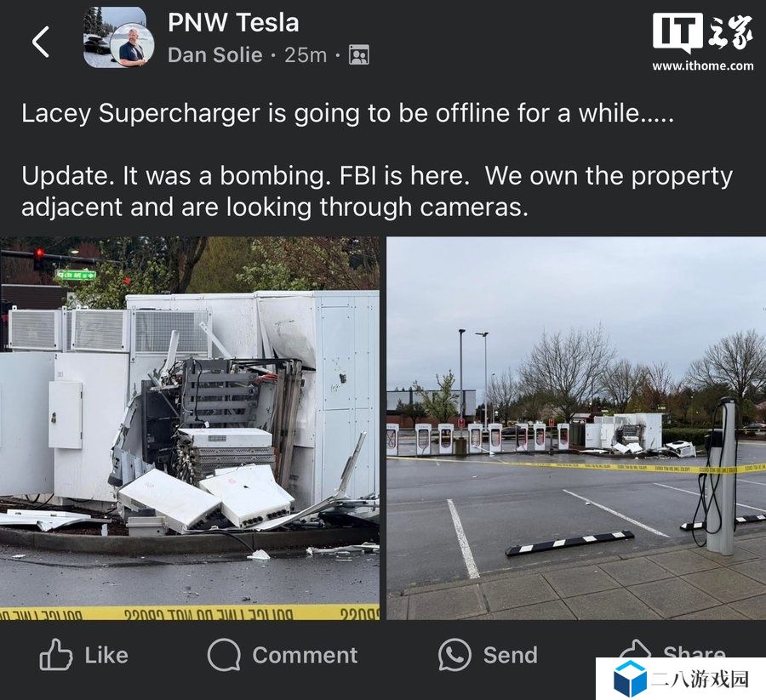View Dan Solie's profile name link
The width and height of the screenshot is (766, 700).
(215, 55)
